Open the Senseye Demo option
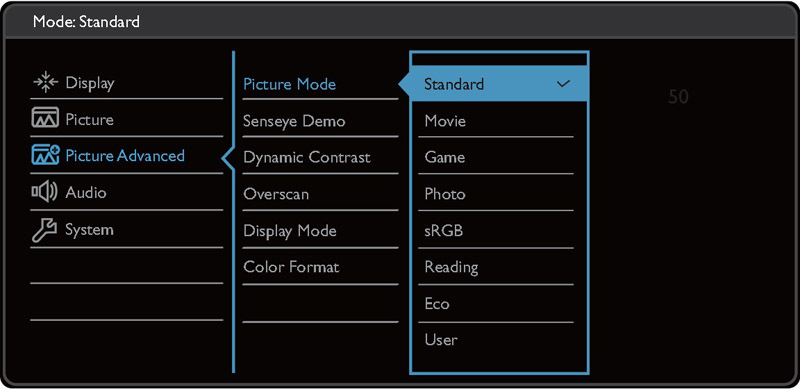The height and width of the screenshot is (389, 800). click(320, 121)
